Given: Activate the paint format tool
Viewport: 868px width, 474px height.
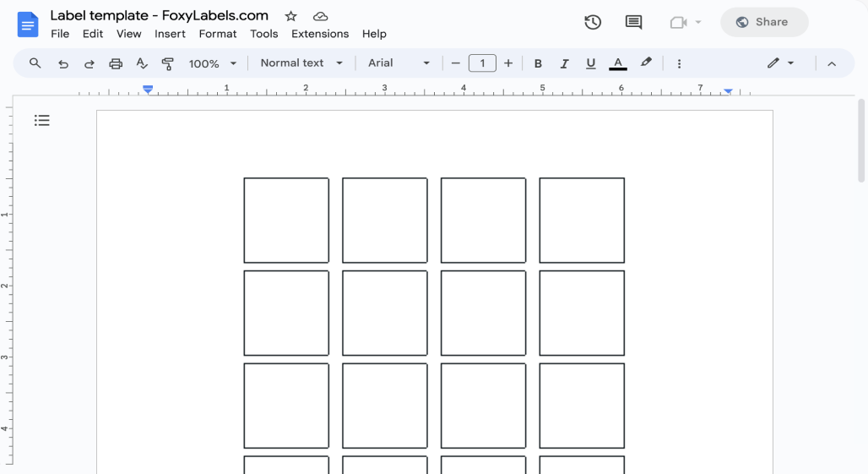Looking at the screenshot, I should pyautogui.click(x=167, y=63).
